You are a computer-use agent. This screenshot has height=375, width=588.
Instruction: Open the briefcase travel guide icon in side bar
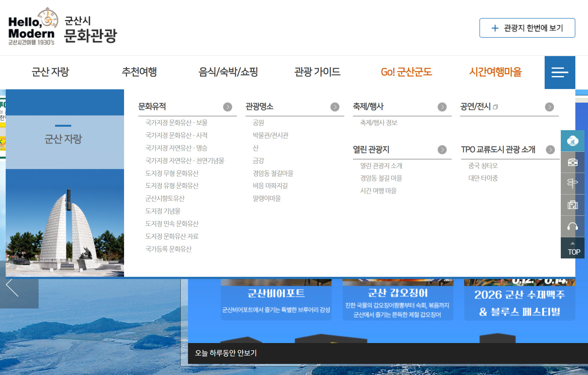(572, 205)
